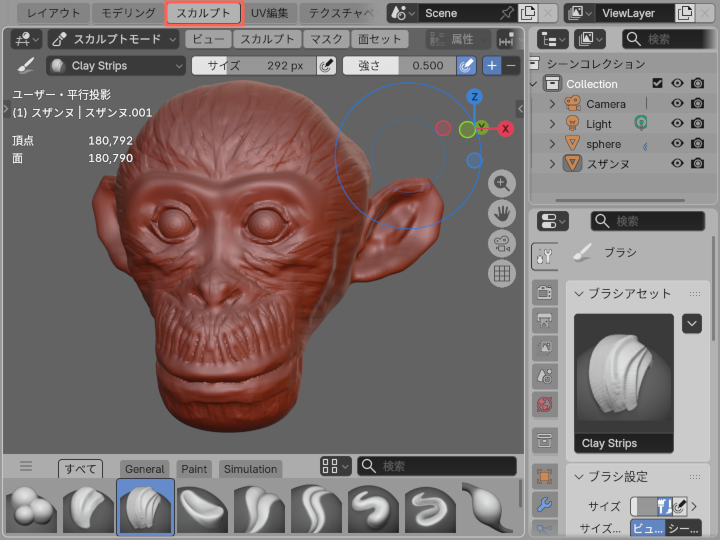Open the Object properties tab icon
This screenshot has width=720, height=540.
545,476
